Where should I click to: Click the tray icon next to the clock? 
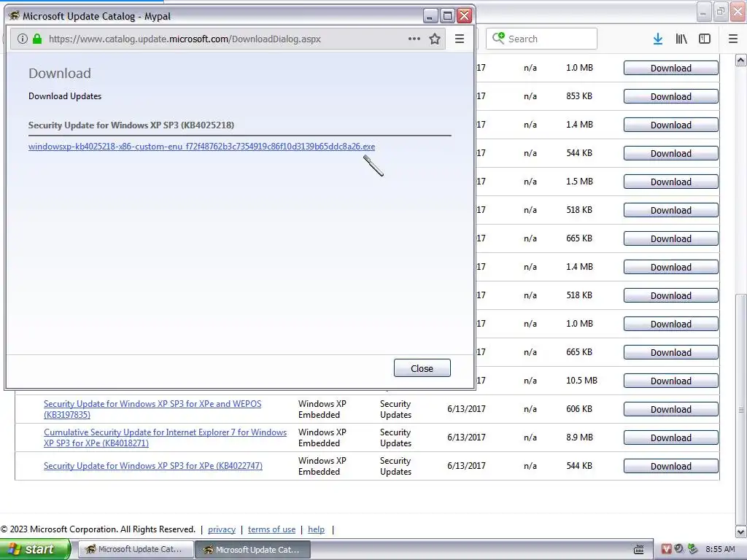[693, 549]
